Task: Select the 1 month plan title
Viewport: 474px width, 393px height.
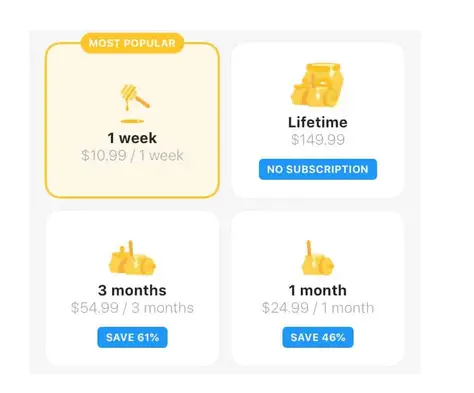Action: [x=318, y=290]
